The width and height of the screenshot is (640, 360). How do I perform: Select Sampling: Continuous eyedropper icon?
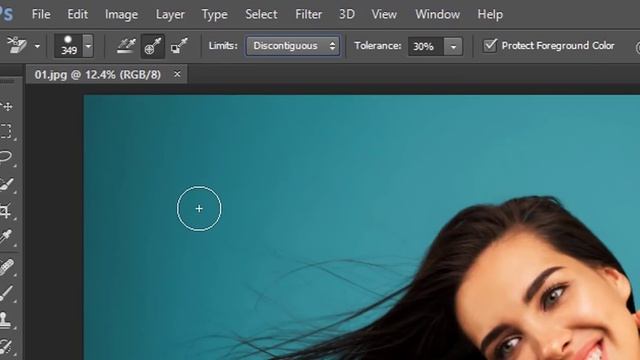126,45
